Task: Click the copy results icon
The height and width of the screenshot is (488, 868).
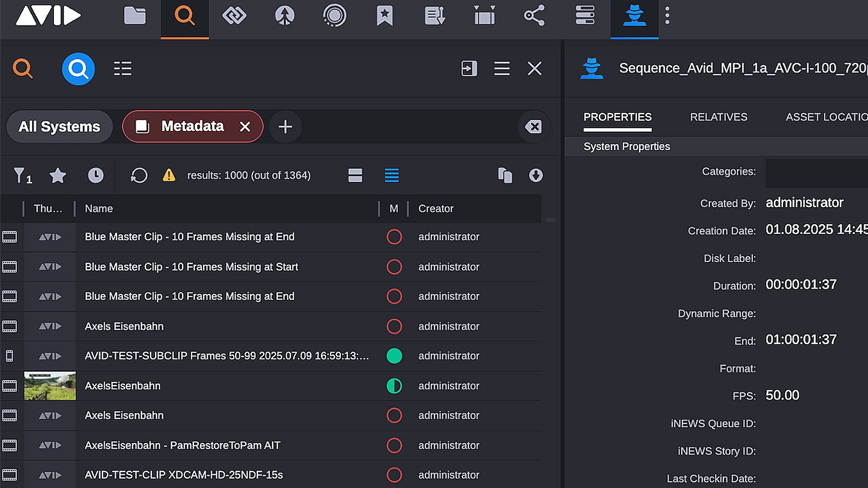Action: click(x=505, y=175)
